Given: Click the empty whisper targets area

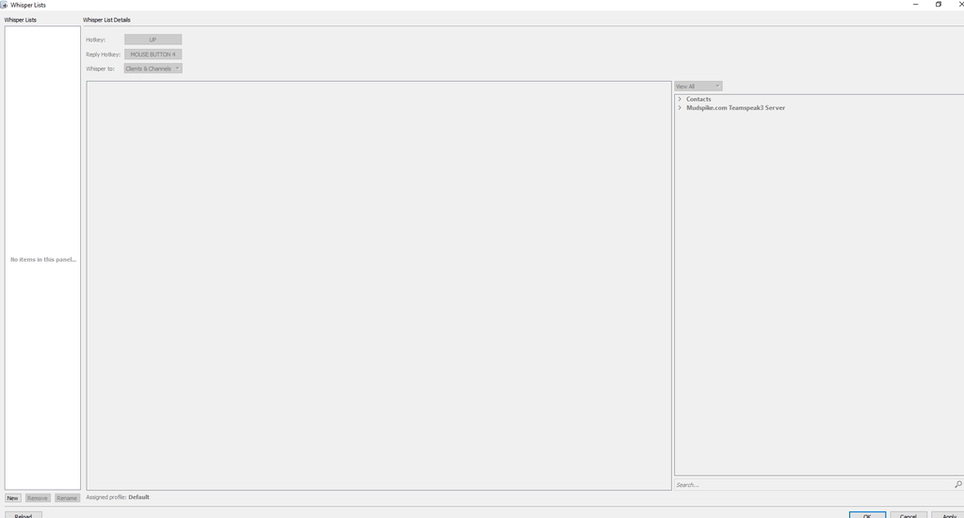Looking at the screenshot, I should 378,285.
